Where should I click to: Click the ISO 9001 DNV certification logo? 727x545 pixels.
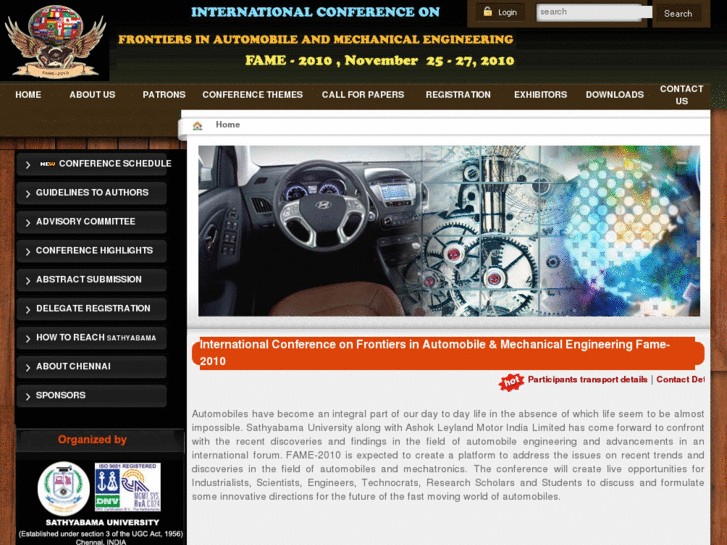[128, 487]
